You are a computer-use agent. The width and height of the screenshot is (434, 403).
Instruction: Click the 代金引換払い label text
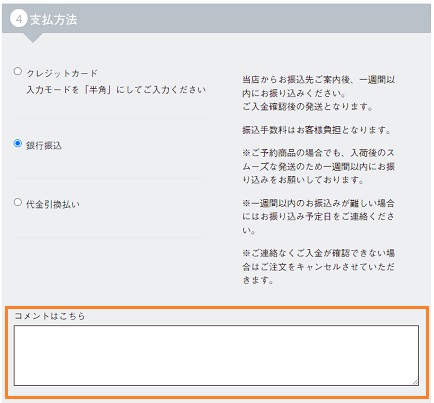pyautogui.click(x=53, y=204)
